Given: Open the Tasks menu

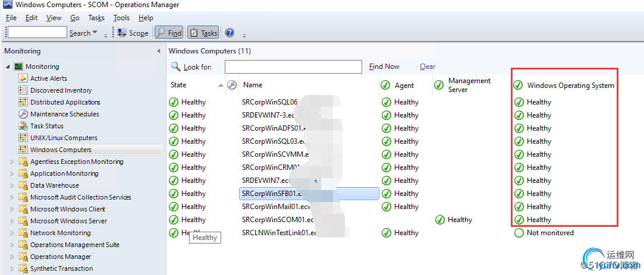Looking at the screenshot, I should 96,18.
